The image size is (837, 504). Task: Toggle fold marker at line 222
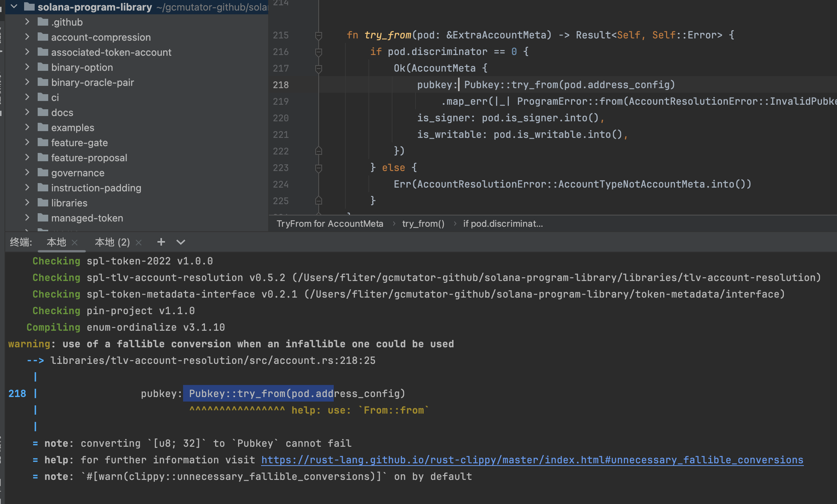click(318, 151)
